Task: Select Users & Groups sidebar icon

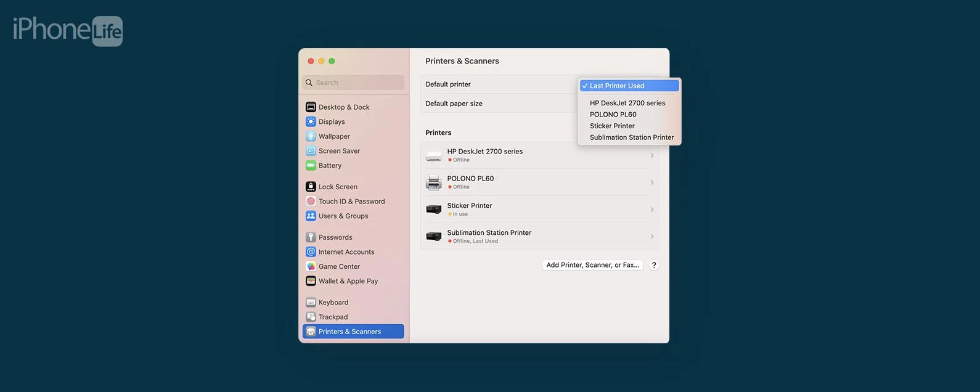Action: (x=311, y=216)
